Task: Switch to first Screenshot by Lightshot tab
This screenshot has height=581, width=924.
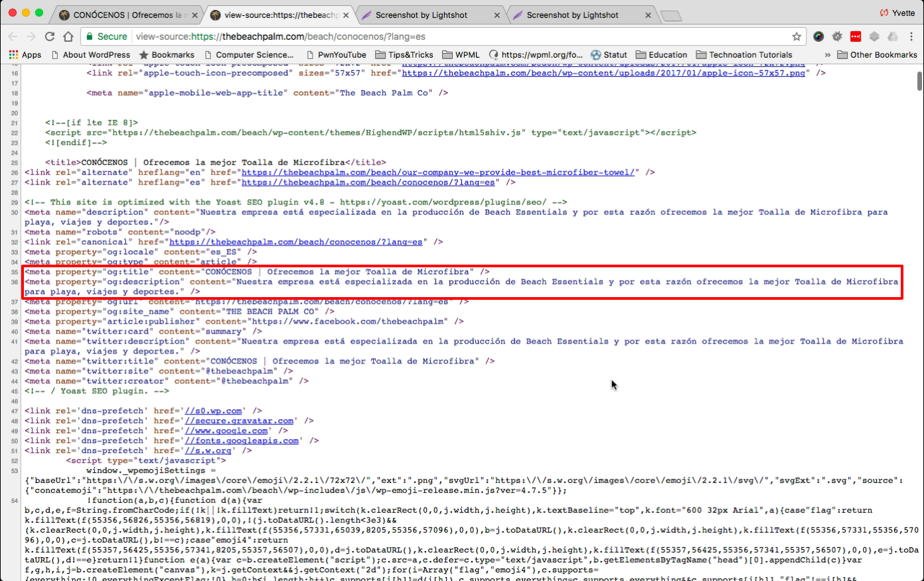Action: click(430, 15)
